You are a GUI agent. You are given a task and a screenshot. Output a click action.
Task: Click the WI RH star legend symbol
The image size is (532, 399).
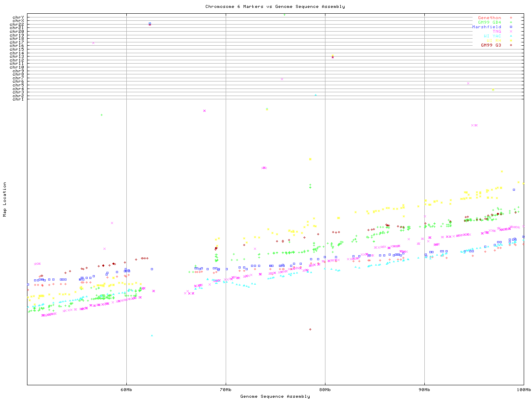511,41
